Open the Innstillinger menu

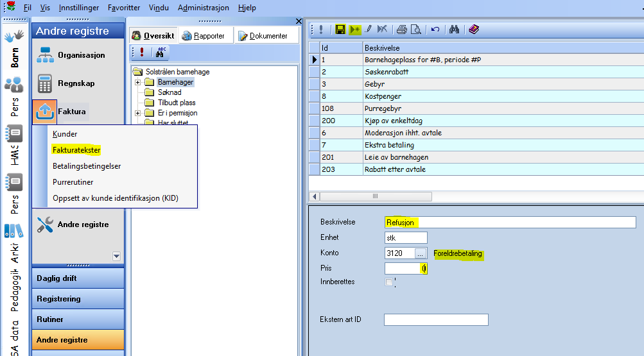[x=79, y=8]
